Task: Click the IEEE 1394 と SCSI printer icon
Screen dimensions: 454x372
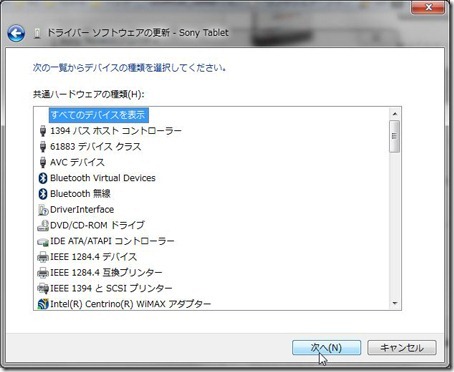Action: tap(43, 288)
